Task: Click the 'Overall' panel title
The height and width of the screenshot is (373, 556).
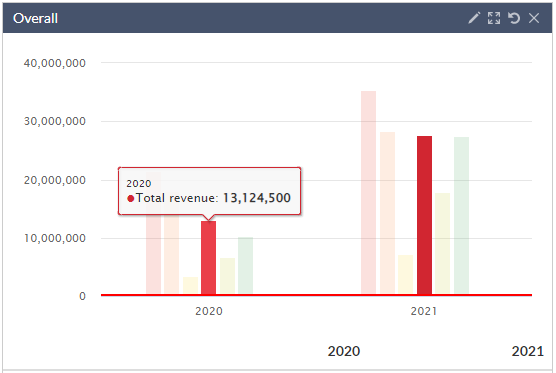Action: (x=35, y=18)
